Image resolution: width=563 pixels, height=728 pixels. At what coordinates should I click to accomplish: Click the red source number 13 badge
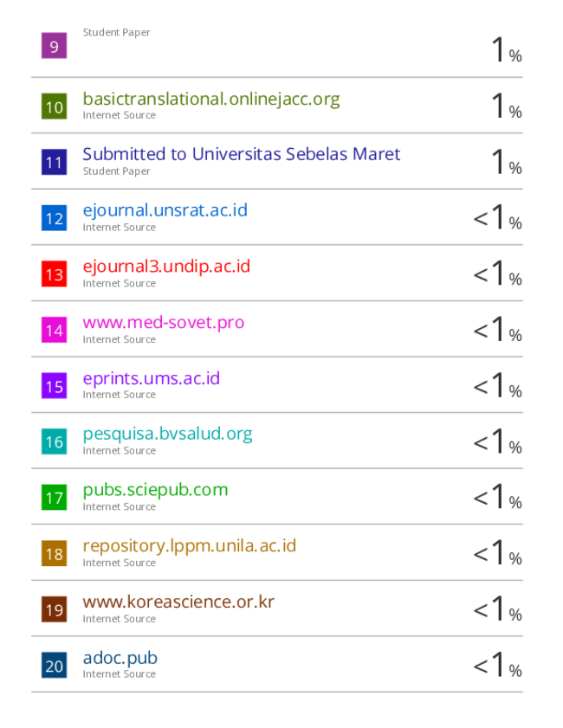pyautogui.click(x=54, y=274)
